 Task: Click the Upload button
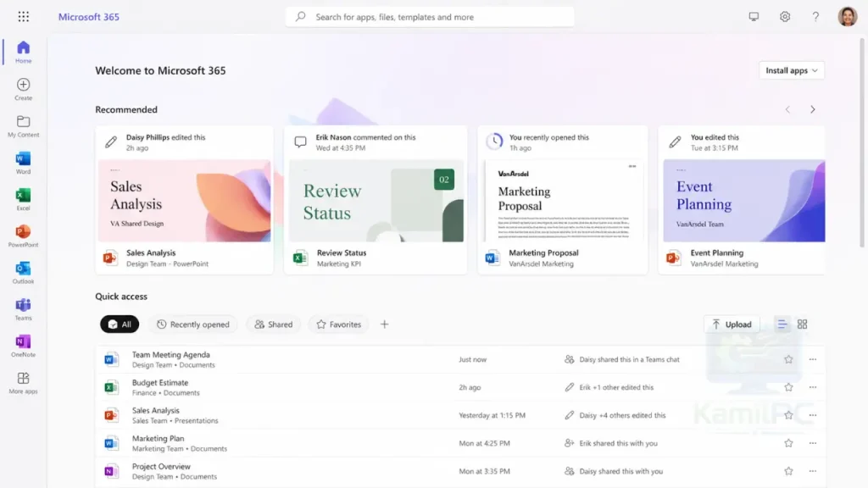pyautogui.click(x=732, y=324)
